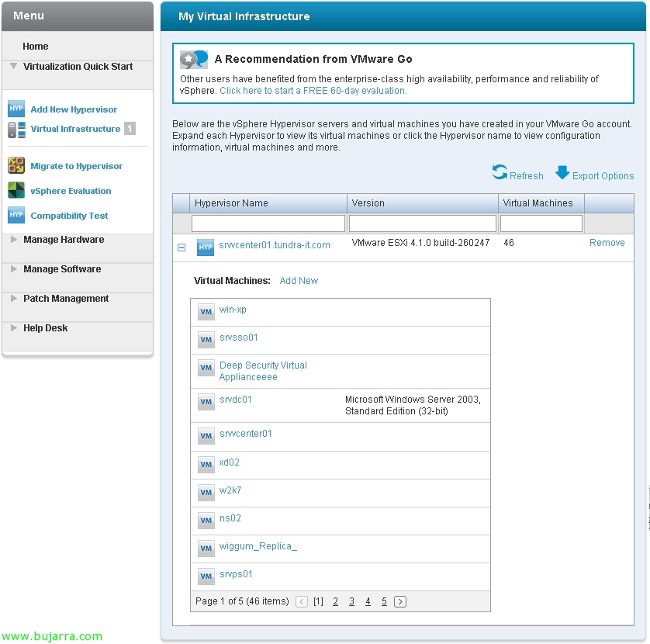Collapse the Virtualization Quick Start section
This screenshot has height=644, width=650.
(14, 66)
